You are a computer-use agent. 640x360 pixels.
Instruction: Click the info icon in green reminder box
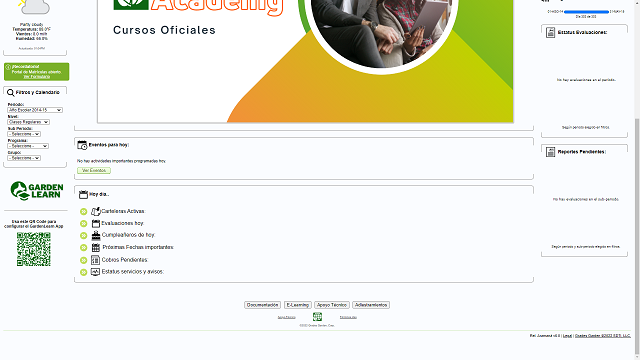tap(8, 67)
